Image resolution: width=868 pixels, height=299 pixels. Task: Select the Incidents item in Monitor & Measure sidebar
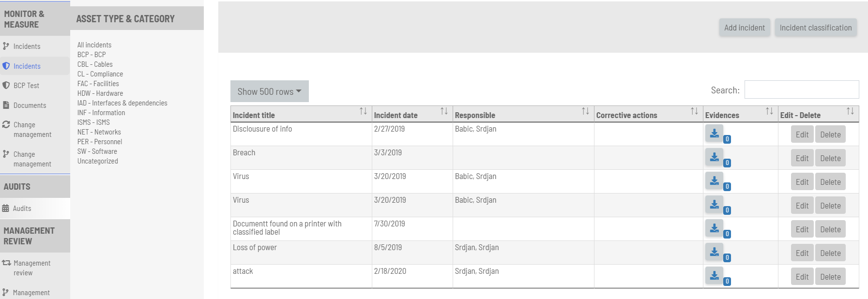[x=27, y=66]
